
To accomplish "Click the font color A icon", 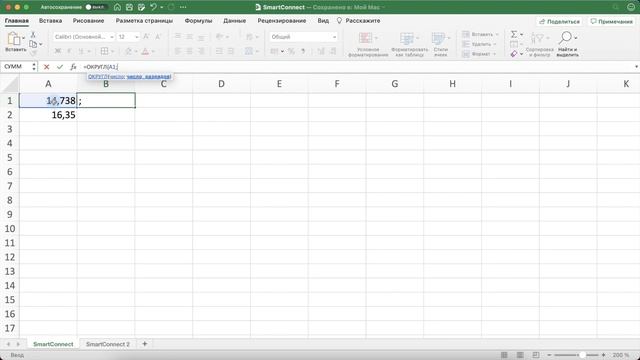I will point(145,51).
